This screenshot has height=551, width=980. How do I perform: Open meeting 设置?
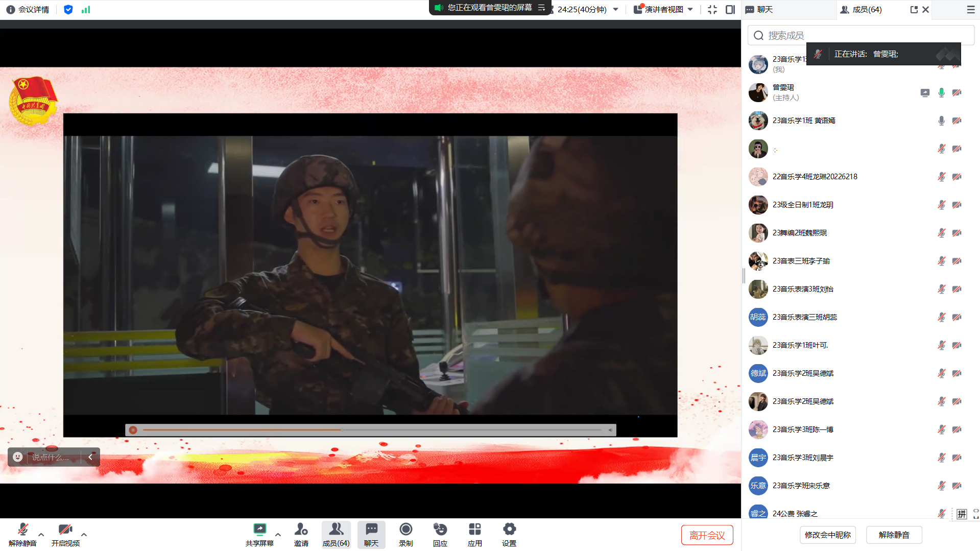509,535
